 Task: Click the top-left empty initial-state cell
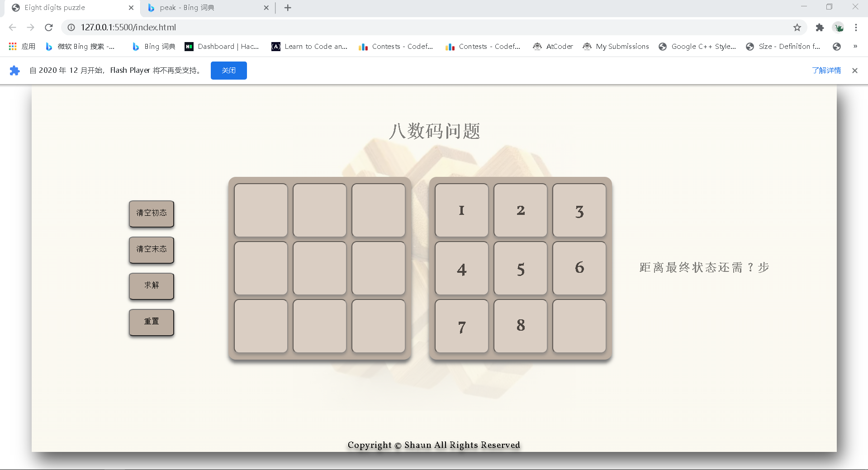pyautogui.click(x=261, y=210)
